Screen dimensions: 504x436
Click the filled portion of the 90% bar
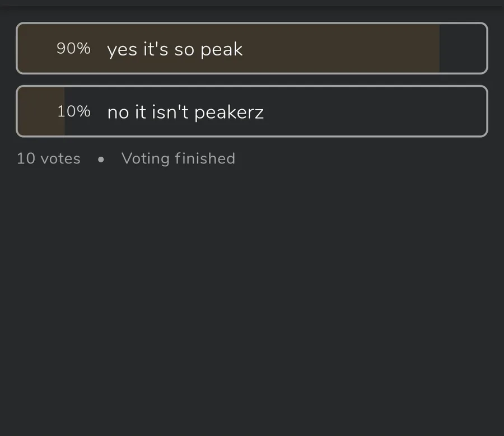pos(336,49)
